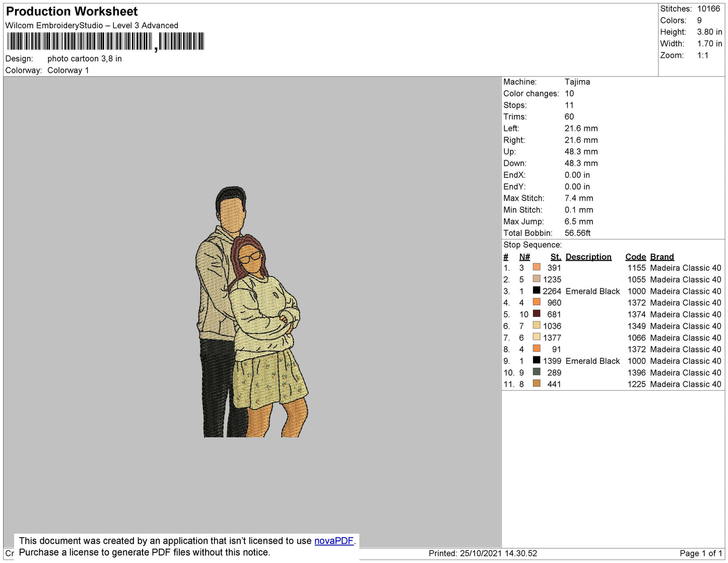Click the Stops value '11'
Viewport: 728px width, 563px height.
[569, 105]
